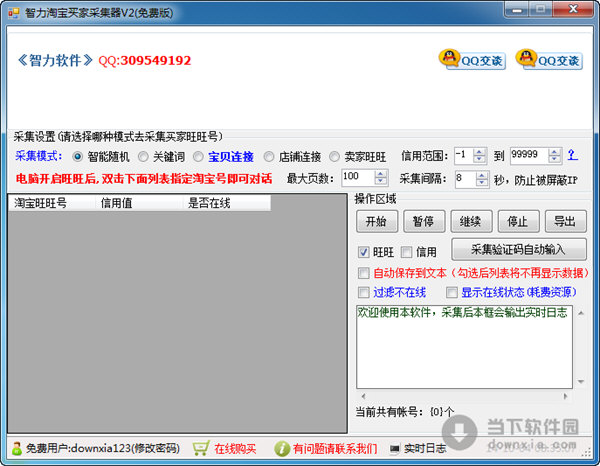Enable 显示在线状态 option
Image resolution: width=600 pixels, height=466 pixels.
(x=452, y=293)
